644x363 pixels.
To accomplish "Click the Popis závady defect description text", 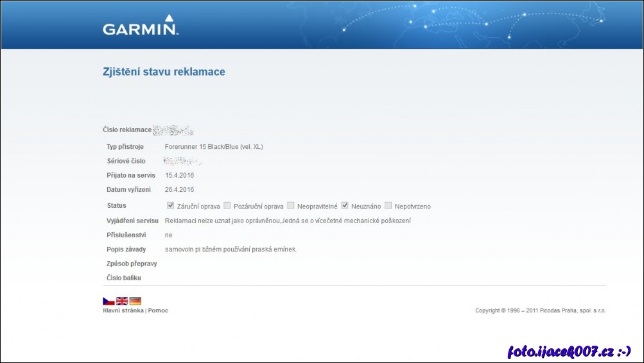I will tap(231, 249).
